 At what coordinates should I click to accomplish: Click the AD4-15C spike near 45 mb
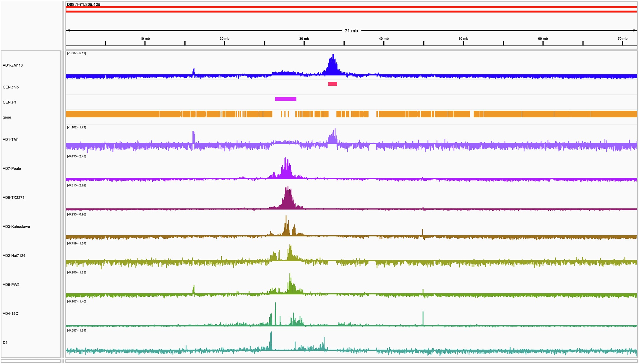click(423, 319)
